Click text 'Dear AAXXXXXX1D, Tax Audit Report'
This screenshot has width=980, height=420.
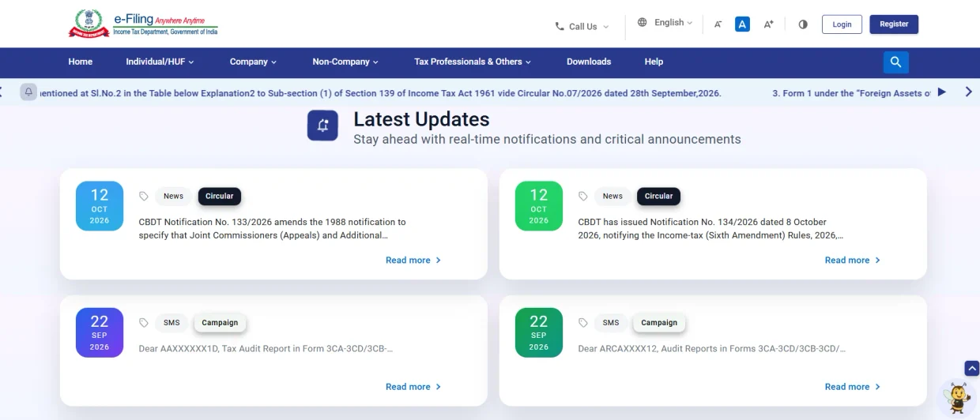pos(266,349)
